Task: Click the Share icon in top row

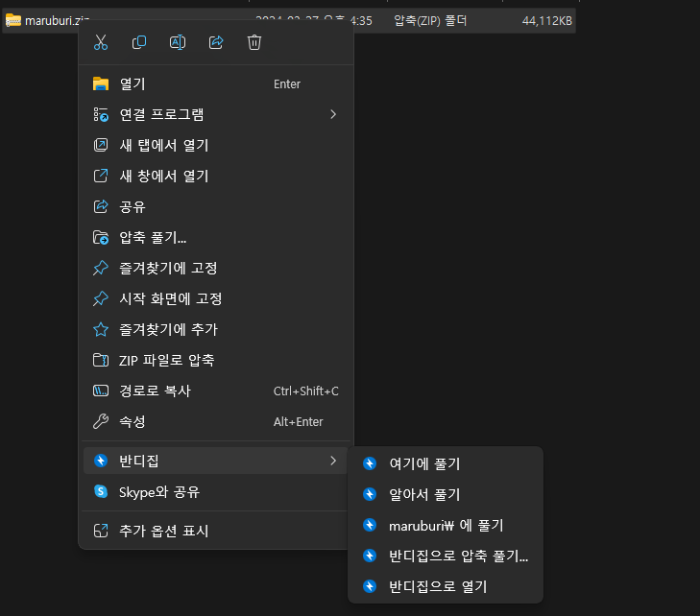Action: point(216,42)
